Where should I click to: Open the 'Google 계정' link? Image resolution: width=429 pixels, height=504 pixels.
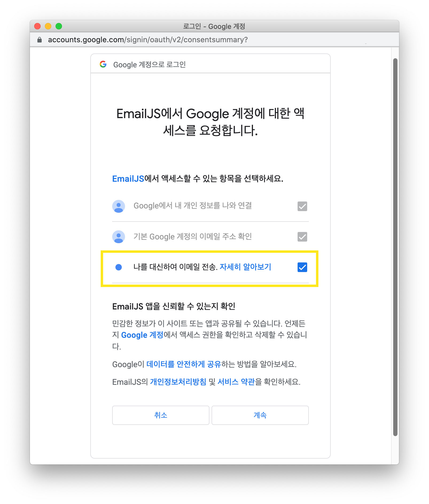(142, 335)
